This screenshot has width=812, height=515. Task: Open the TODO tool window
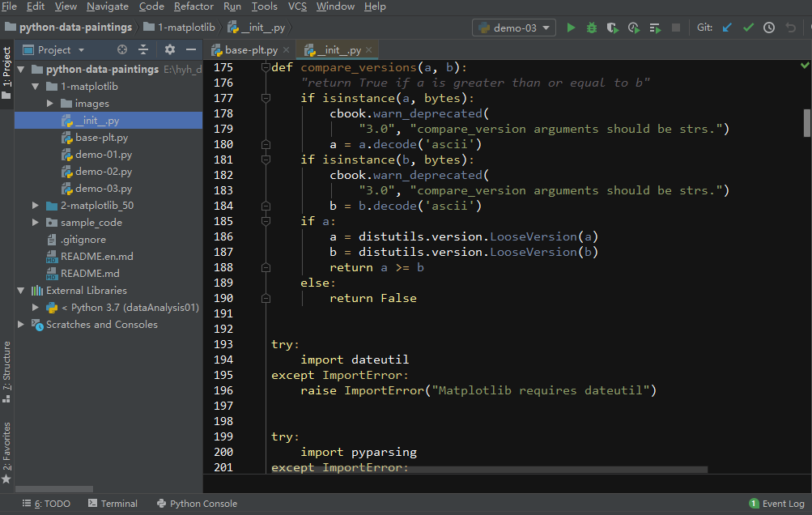(46, 503)
